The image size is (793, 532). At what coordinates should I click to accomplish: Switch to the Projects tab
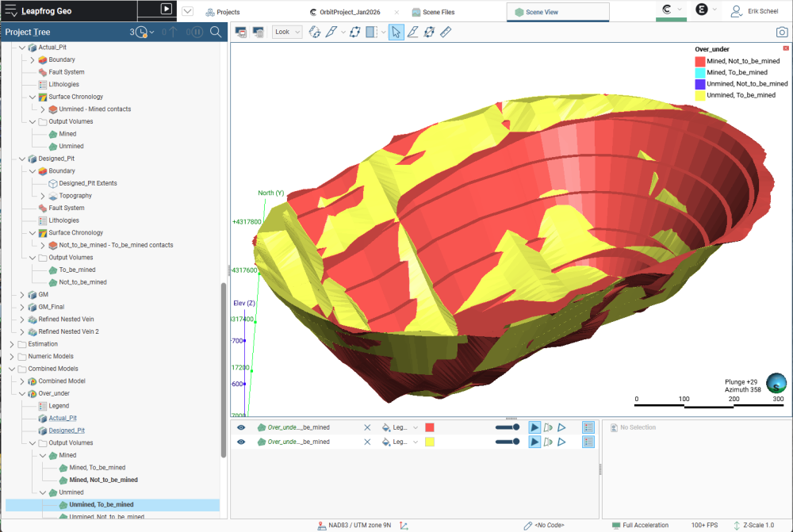223,12
